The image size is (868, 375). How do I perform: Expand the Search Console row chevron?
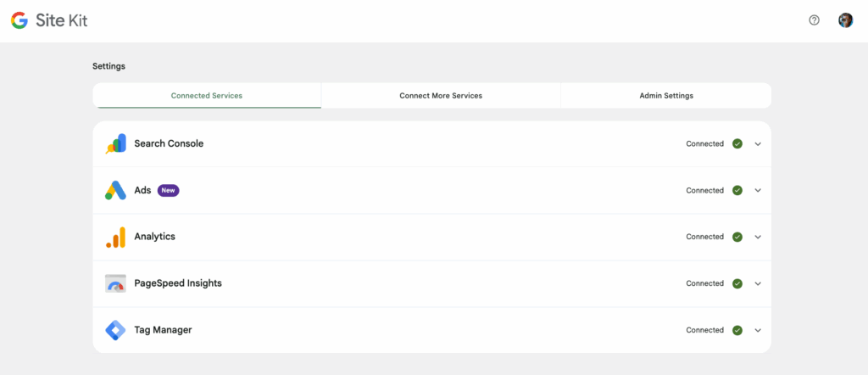(x=758, y=144)
